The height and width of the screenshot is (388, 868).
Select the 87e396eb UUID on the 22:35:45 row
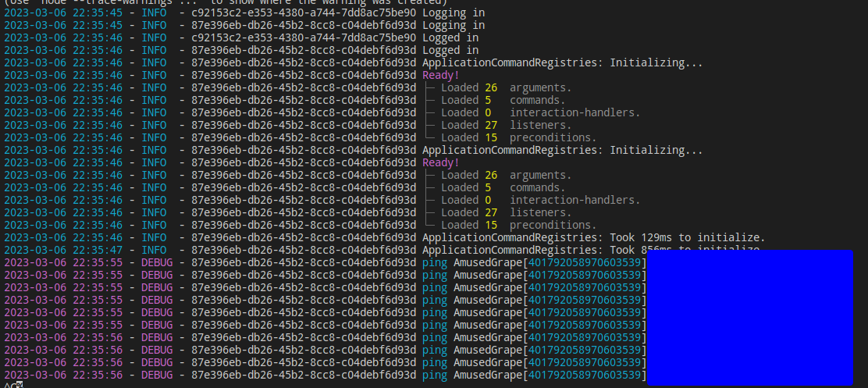(304, 26)
